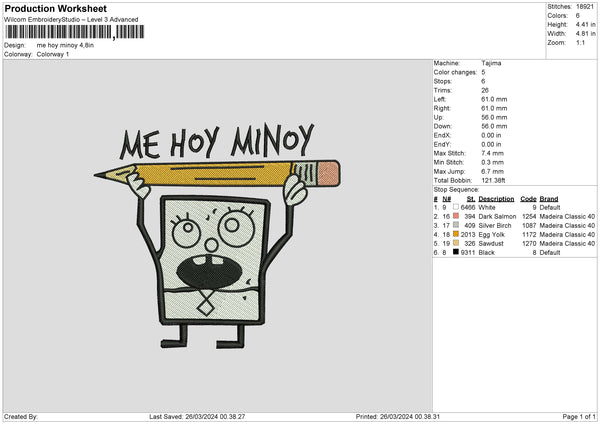
Task: Click the Zoom value 1:1
Action: (x=580, y=43)
